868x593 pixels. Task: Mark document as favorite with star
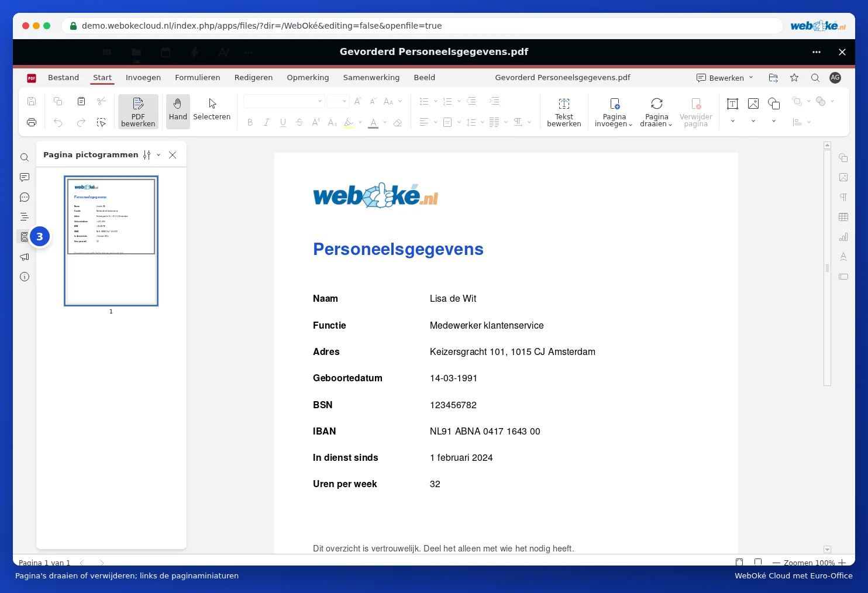pos(794,78)
